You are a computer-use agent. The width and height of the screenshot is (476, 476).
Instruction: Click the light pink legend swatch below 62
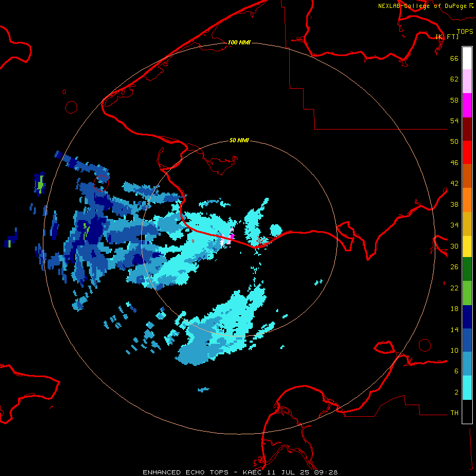pyautogui.click(x=467, y=81)
